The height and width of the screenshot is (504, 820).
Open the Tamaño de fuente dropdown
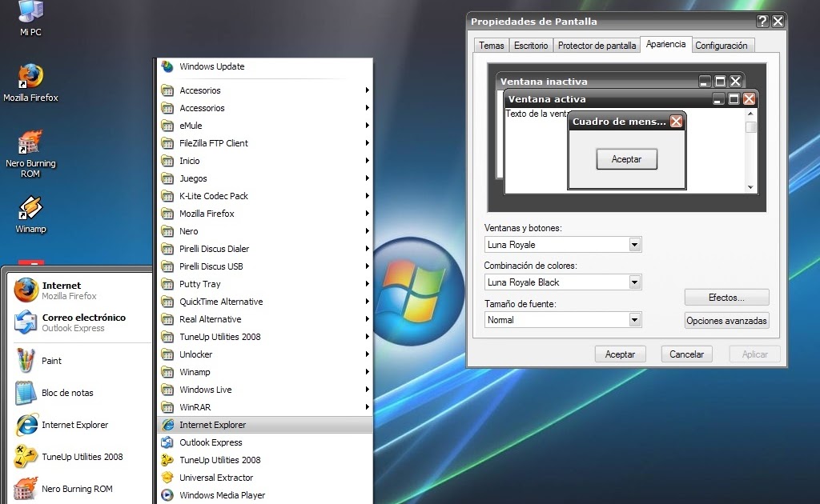tap(634, 320)
